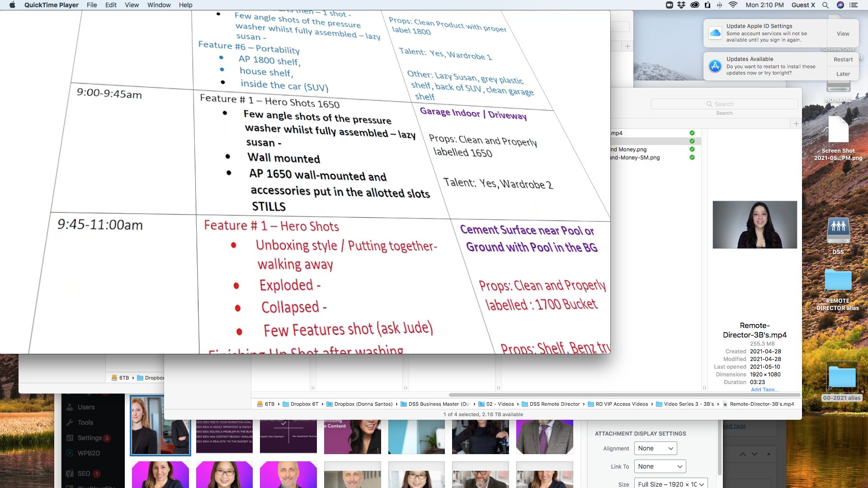Image resolution: width=868 pixels, height=488 pixels.
Task: Open the Link To dropdown
Action: click(660, 466)
